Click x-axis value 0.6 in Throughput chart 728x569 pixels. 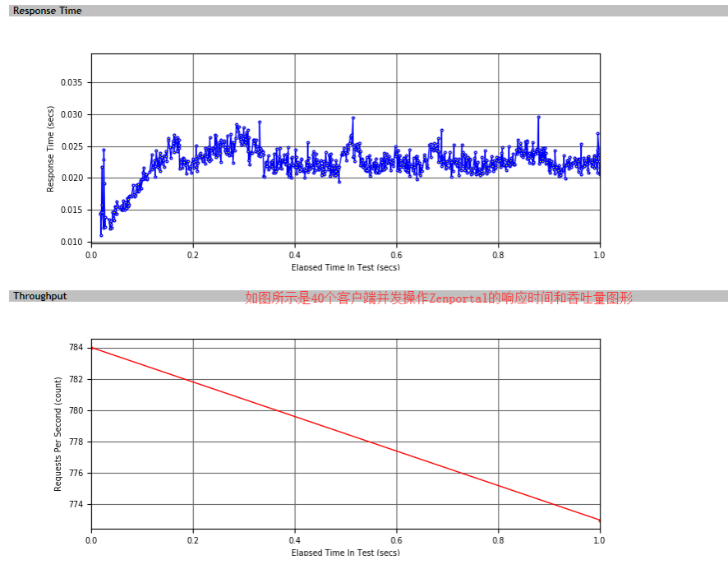[x=397, y=540]
